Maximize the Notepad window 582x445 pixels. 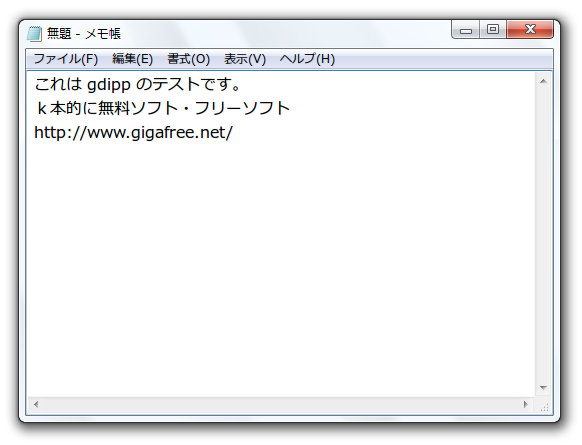click(x=493, y=29)
